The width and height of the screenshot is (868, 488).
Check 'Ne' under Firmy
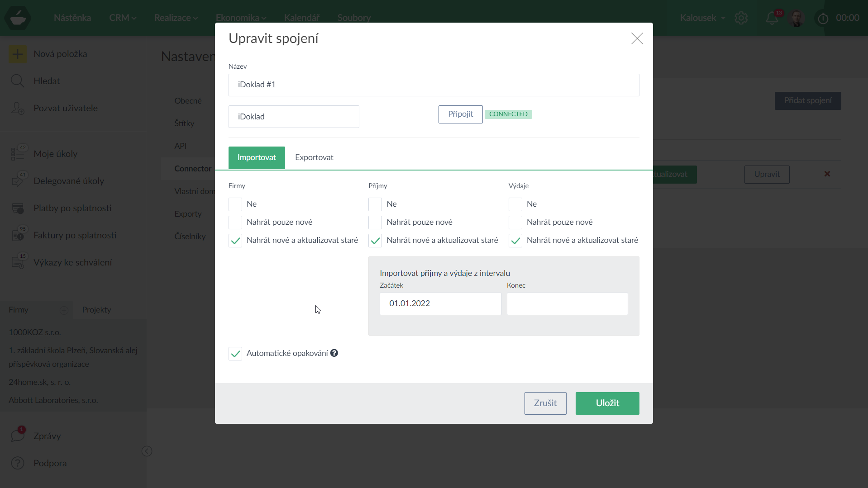[x=235, y=204]
